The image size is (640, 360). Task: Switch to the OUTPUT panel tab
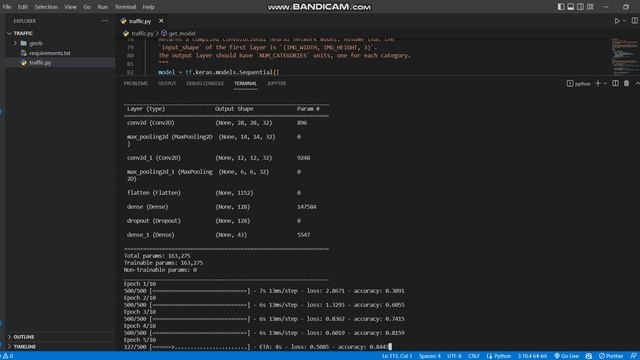(x=167, y=83)
